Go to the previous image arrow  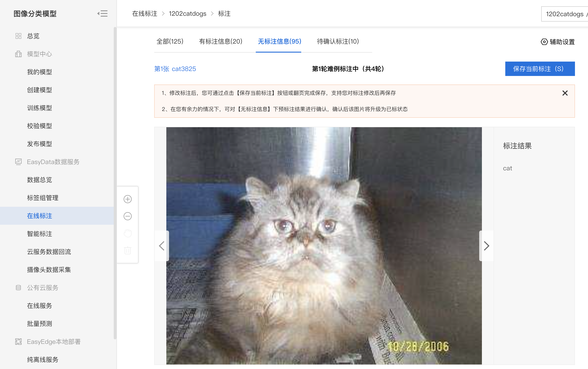coord(162,246)
